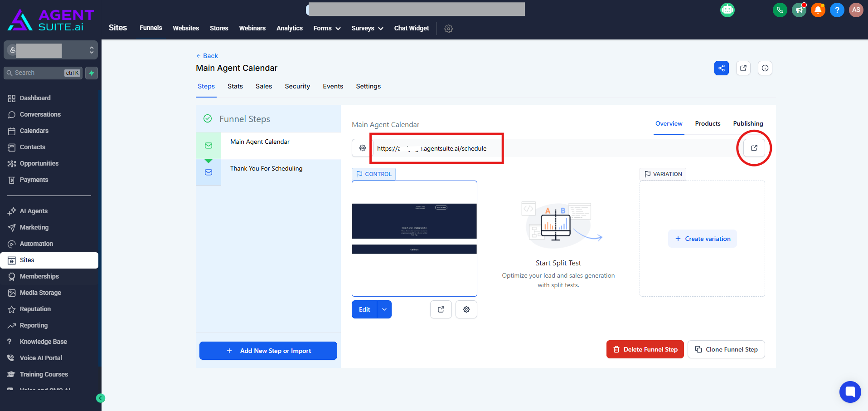
Task: Click Clone Funnel Step button
Action: click(x=726, y=349)
